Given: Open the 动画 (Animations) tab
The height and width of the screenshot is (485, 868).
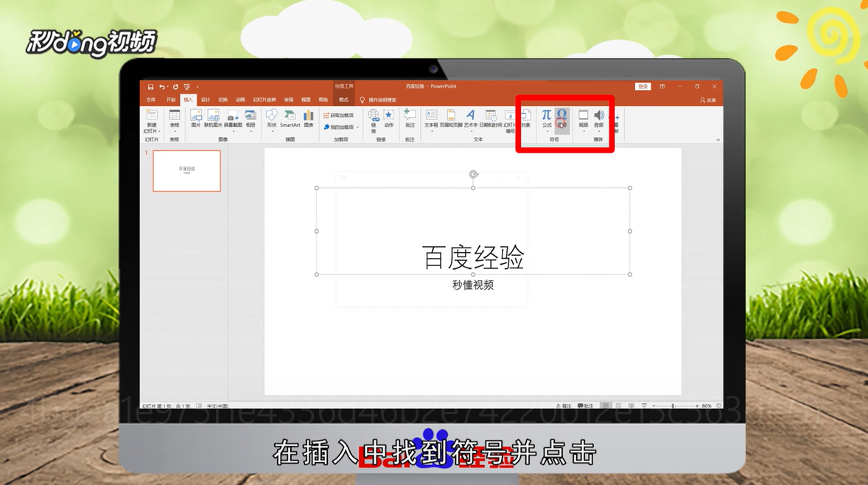Looking at the screenshot, I should click(x=240, y=100).
